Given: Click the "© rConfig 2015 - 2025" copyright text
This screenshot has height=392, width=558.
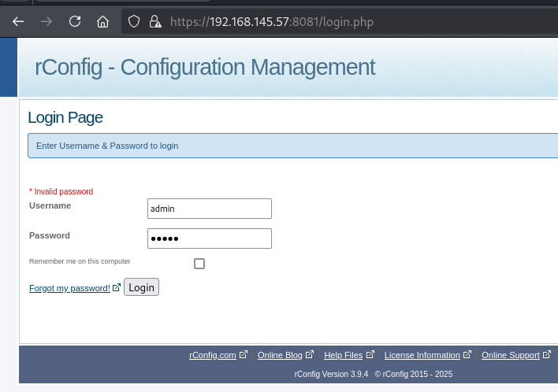Looking at the screenshot, I should [x=414, y=374].
